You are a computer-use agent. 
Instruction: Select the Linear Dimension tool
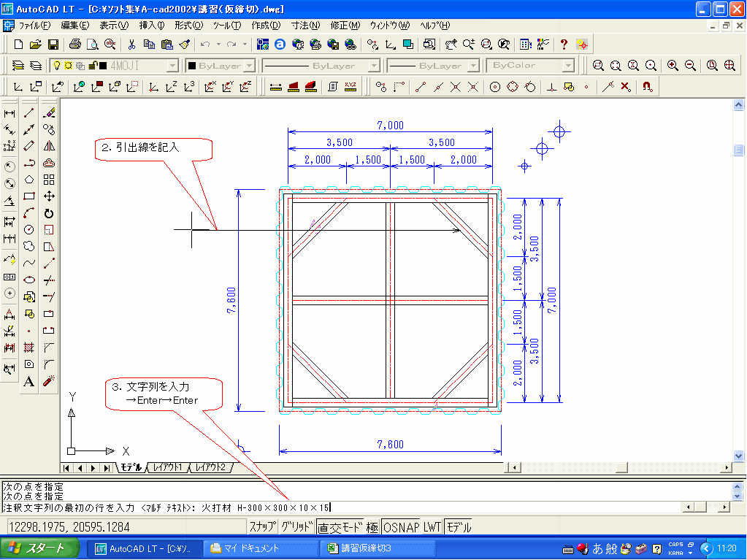pos(9,113)
